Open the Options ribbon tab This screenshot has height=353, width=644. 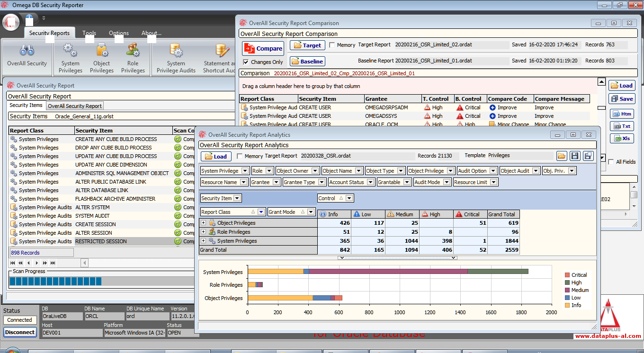[x=119, y=33]
